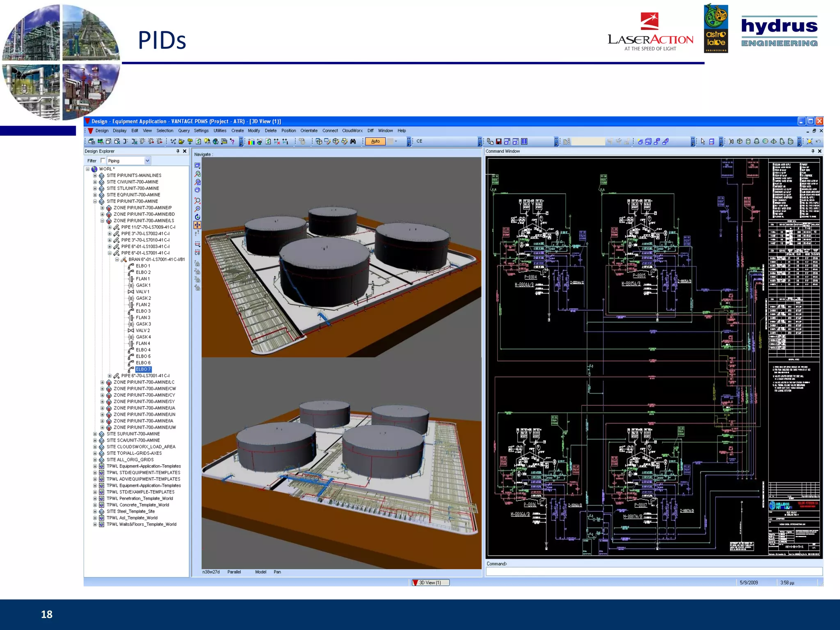Click the undo arrow icon

[818, 142]
